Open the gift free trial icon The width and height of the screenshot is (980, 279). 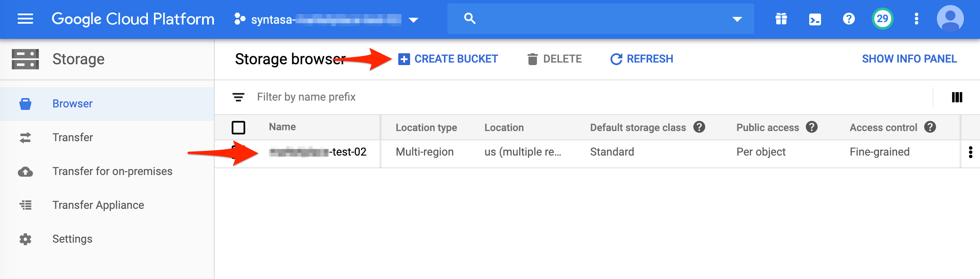point(781,19)
